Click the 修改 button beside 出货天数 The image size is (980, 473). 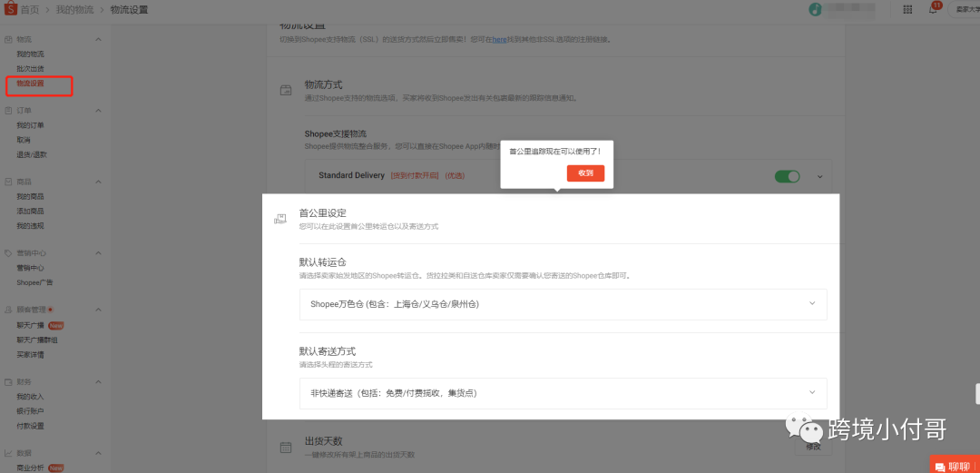[x=813, y=447]
